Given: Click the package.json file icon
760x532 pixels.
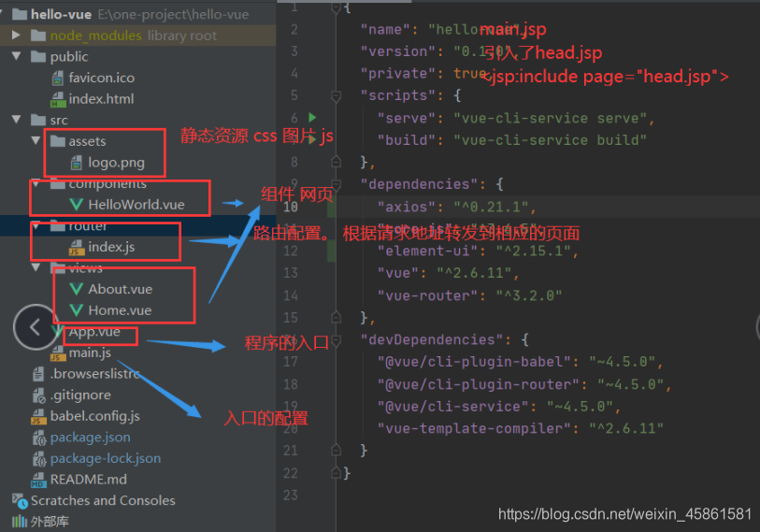Looking at the screenshot, I should 38,438.
